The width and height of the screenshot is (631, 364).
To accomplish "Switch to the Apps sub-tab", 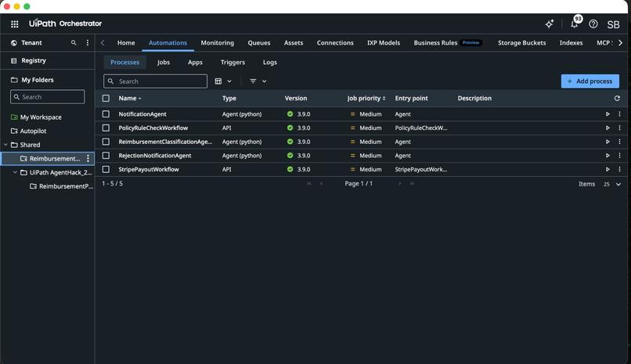I will click(195, 63).
